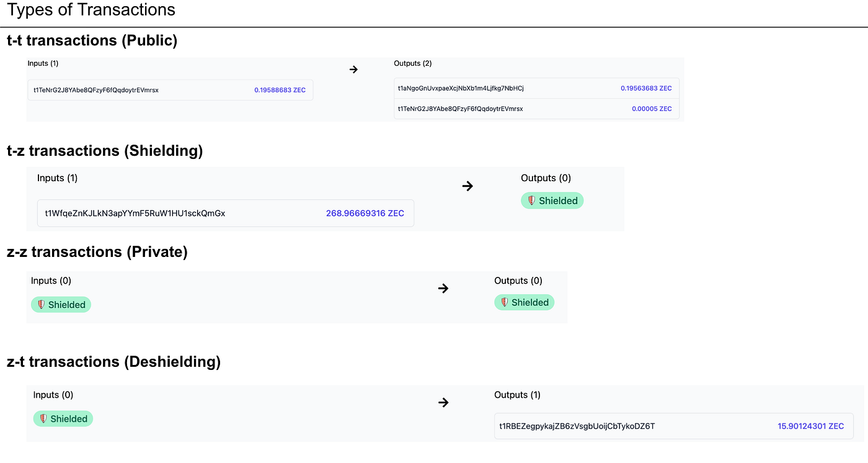The height and width of the screenshot is (463, 868).
Task: Click shielding input address t1WfqeZnKJLkN3apYYmF5RuW1HU1sckQmGx
Action: pos(135,213)
